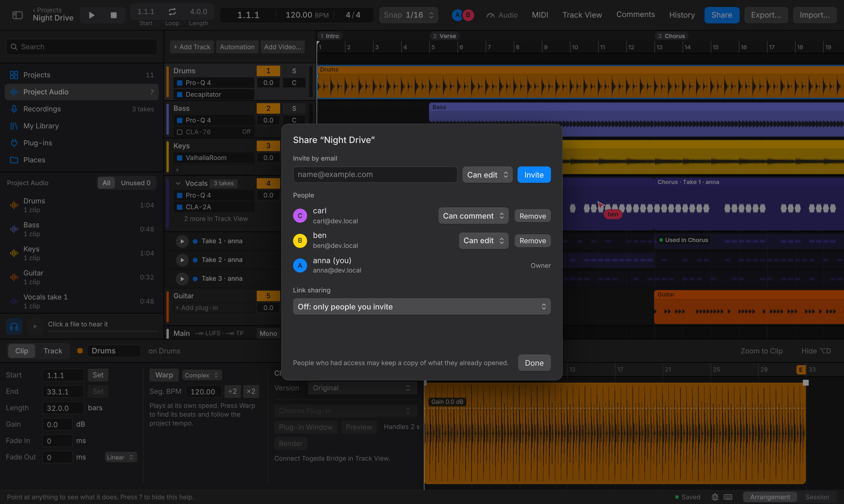Play Take 3 · anna preview
The image size is (844, 504).
182,278
